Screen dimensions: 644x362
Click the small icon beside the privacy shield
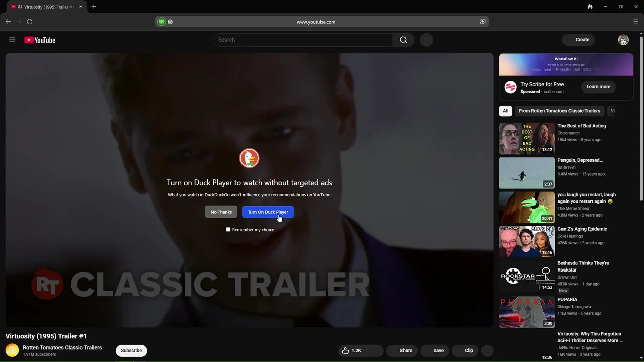tap(170, 22)
